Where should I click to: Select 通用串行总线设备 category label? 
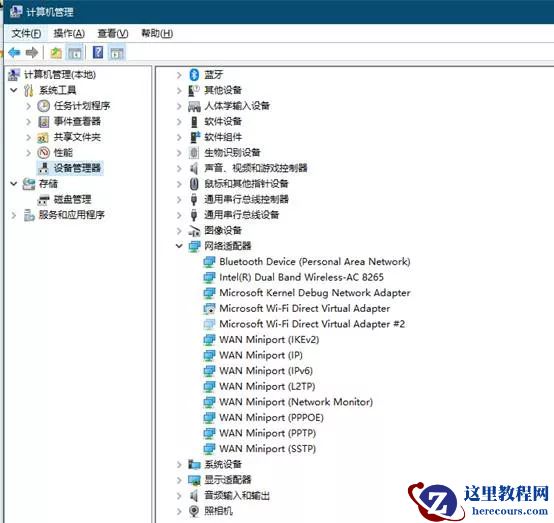point(242,215)
